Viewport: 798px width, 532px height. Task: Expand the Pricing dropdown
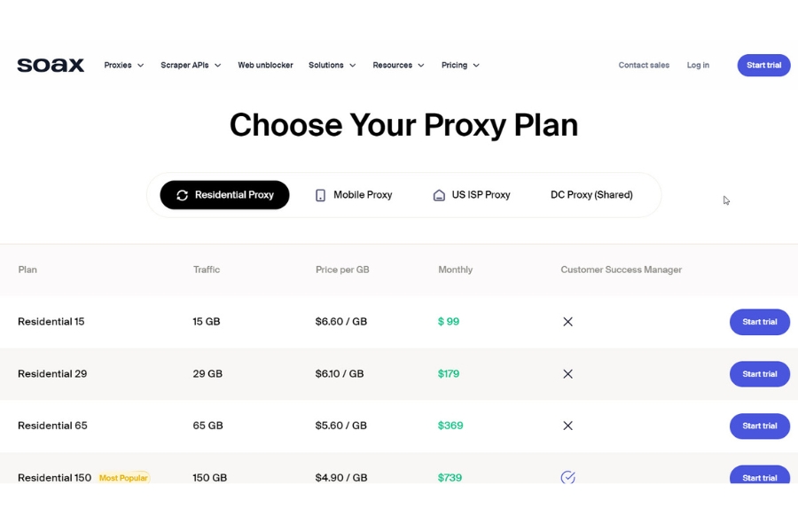click(460, 65)
